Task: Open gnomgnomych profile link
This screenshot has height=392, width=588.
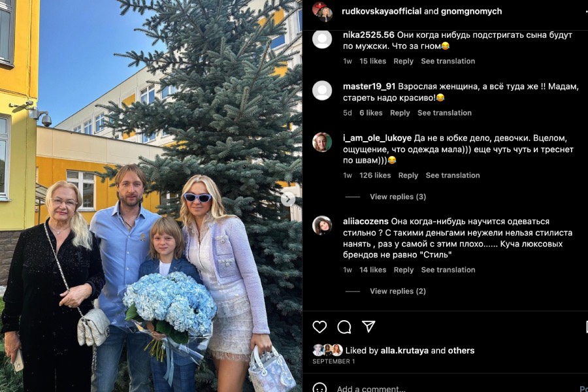Action: pos(471,11)
